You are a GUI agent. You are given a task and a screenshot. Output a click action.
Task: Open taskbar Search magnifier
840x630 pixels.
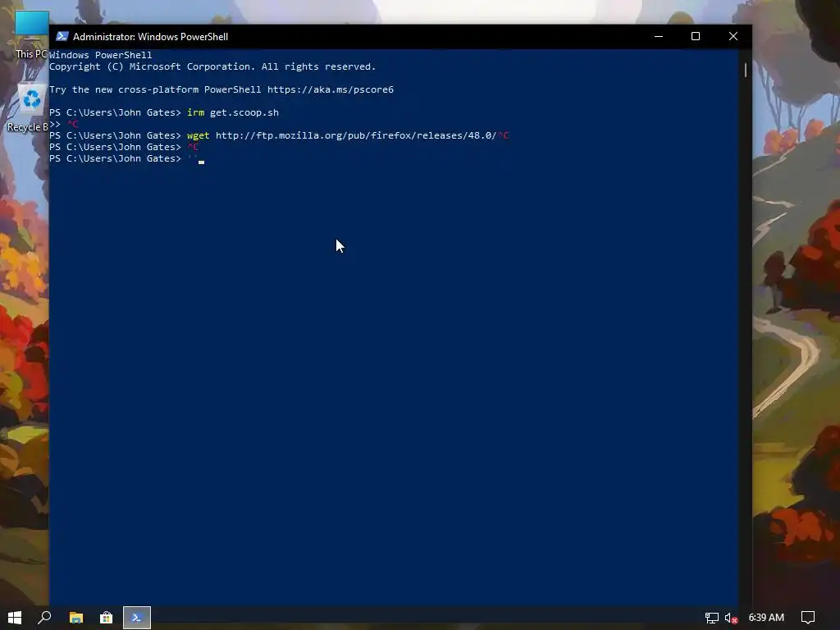pyautogui.click(x=44, y=618)
